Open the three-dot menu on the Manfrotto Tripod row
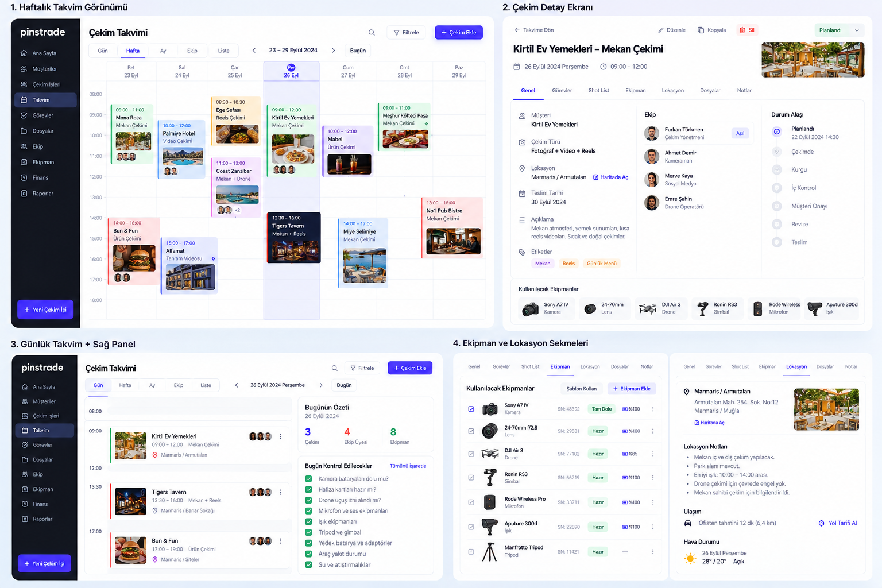Screen dimensions: 882x588 coord(653,552)
